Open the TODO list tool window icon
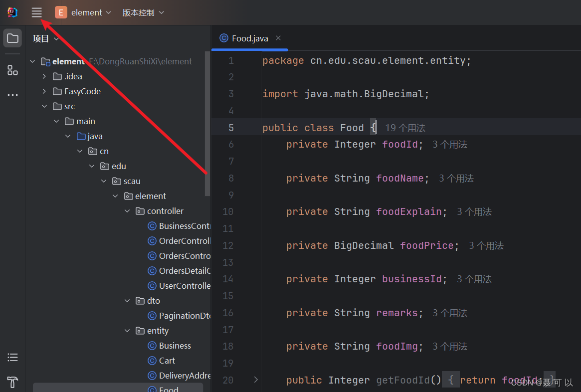The width and height of the screenshot is (581, 392). click(x=12, y=357)
